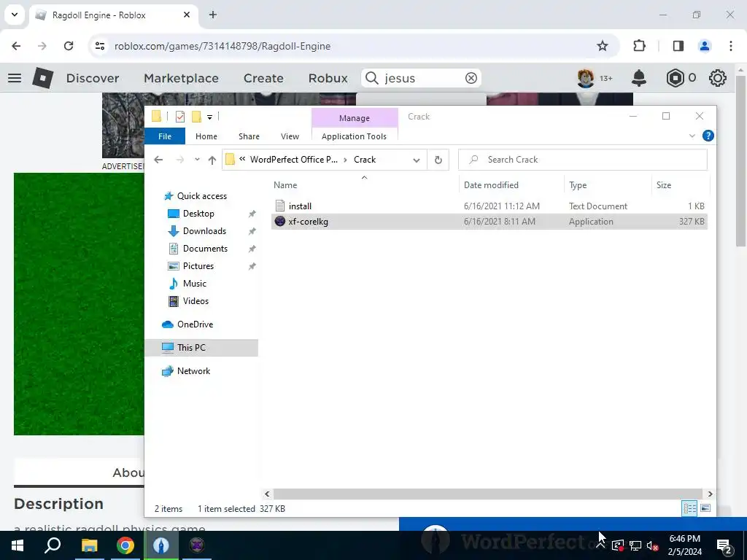Open the Robux page link
Viewport: 747px width, 560px height.
coord(328,78)
